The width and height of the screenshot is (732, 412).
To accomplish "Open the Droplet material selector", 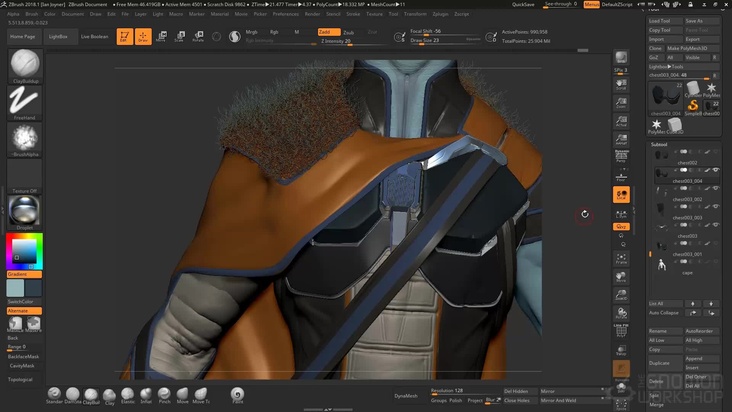I will coord(25,213).
